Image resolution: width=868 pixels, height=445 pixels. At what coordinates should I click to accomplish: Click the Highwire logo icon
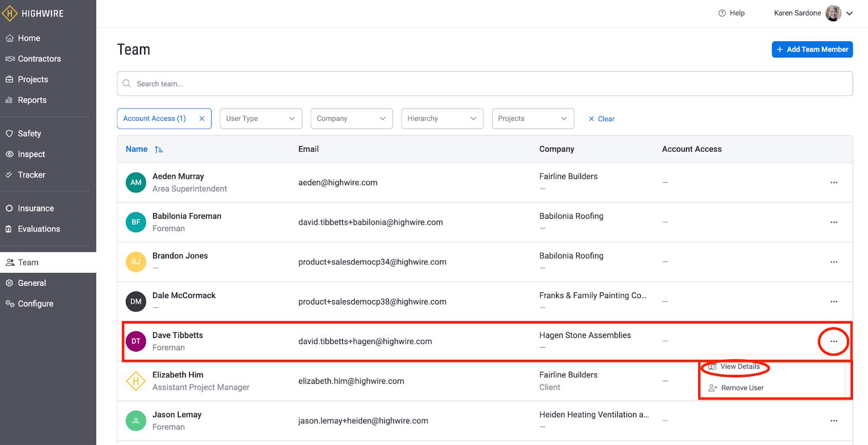coord(10,13)
